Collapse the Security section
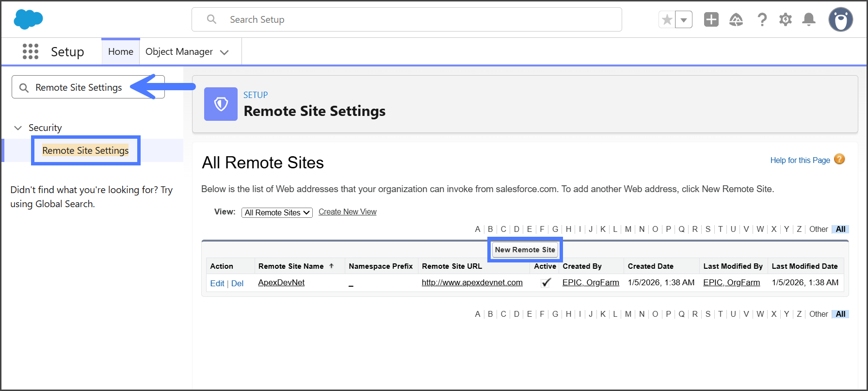Viewport: 868px width, 391px height. [18, 128]
